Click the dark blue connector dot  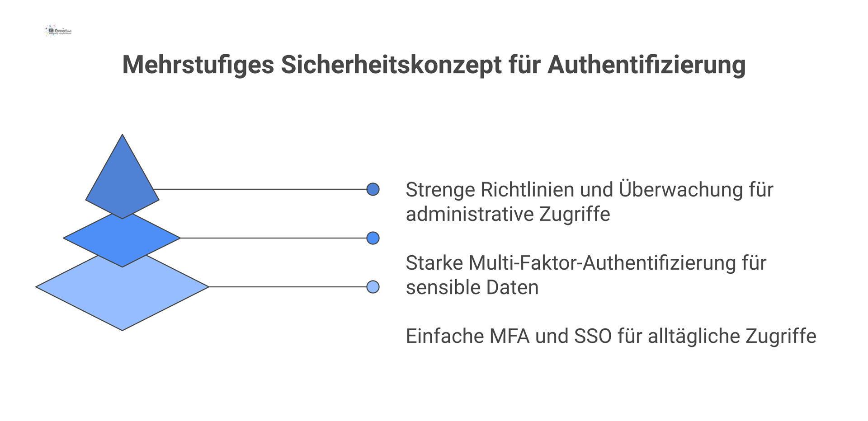[x=373, y=189]
